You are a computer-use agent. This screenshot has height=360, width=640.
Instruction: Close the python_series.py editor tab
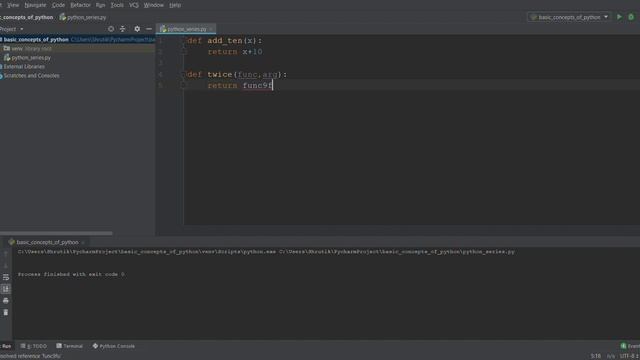[211, 29]
